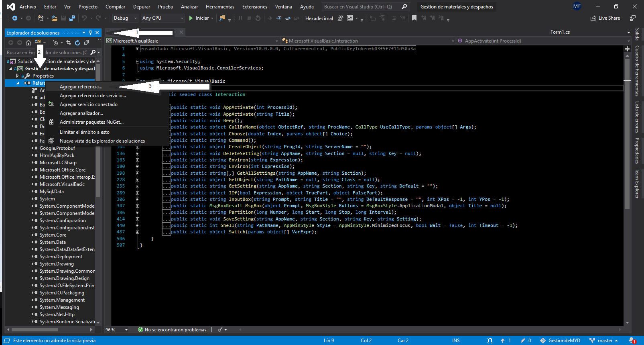Click the save all icon
The image size is (644, 345).
pos(72,18)
